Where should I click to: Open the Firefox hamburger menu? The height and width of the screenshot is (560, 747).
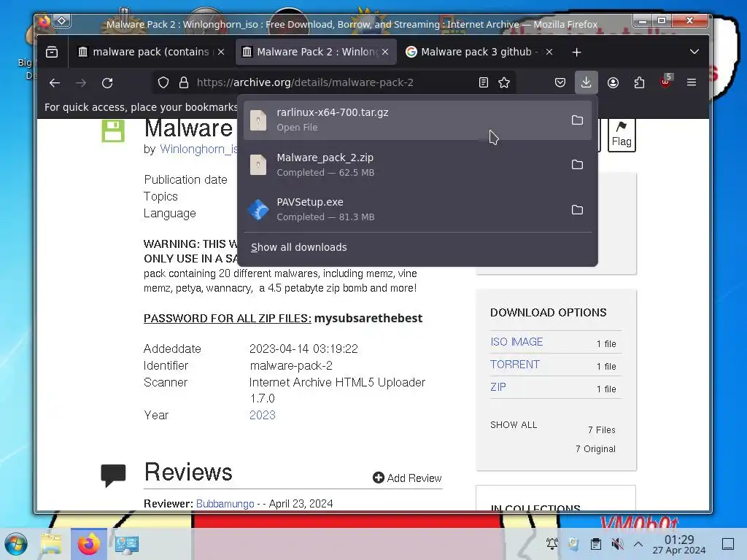(692, 82)
